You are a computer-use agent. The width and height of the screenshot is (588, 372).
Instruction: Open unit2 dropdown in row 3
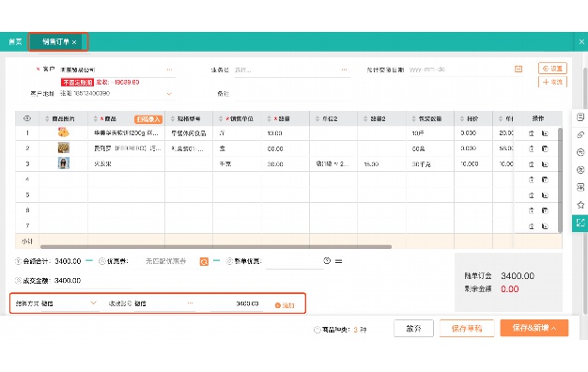(333, 163)
